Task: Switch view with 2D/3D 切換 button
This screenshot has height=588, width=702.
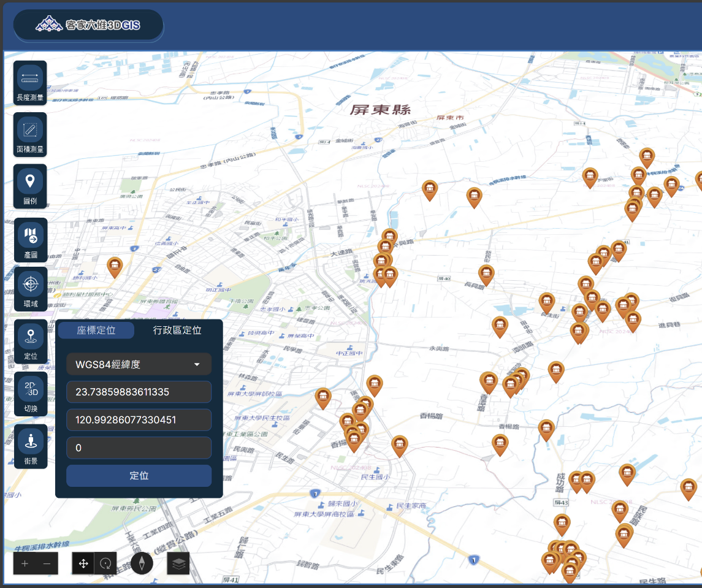Action: (x=31, y=394)
